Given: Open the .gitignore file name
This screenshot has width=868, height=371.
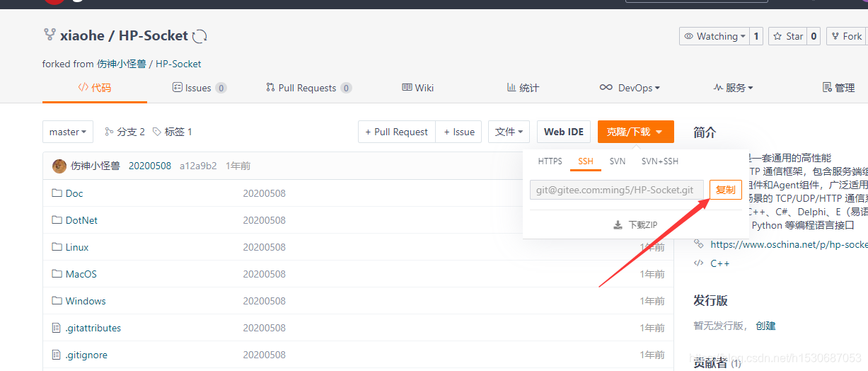Looking at the screenshot, I should pyautogui.click(x=86, y=355).
